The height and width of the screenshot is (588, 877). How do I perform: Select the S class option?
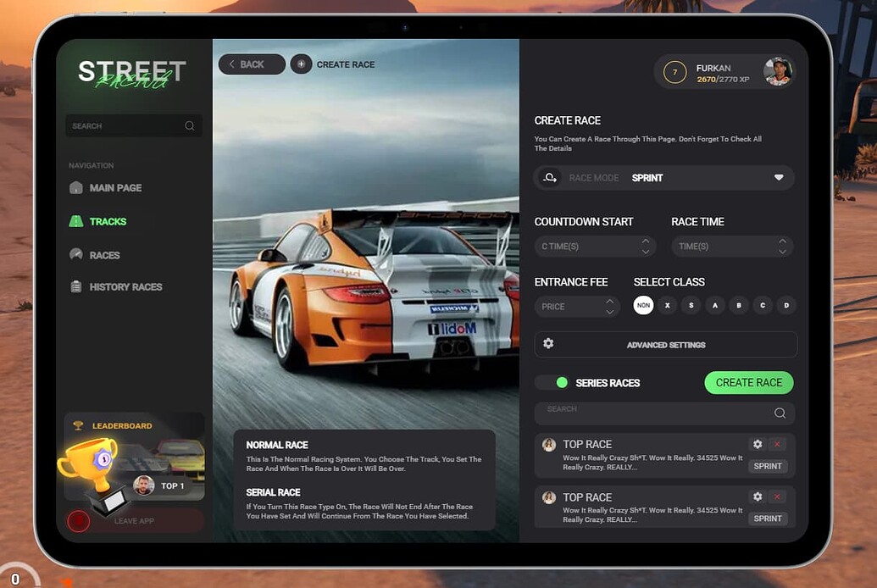click(691, 305)
